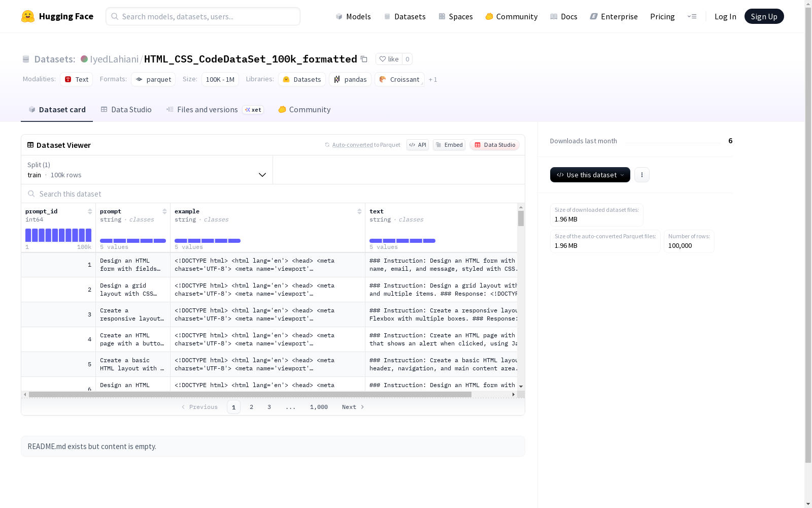Open the navigation overflow menu icon
Viewport: 812px width, 508px height.
tap(692, 16)
